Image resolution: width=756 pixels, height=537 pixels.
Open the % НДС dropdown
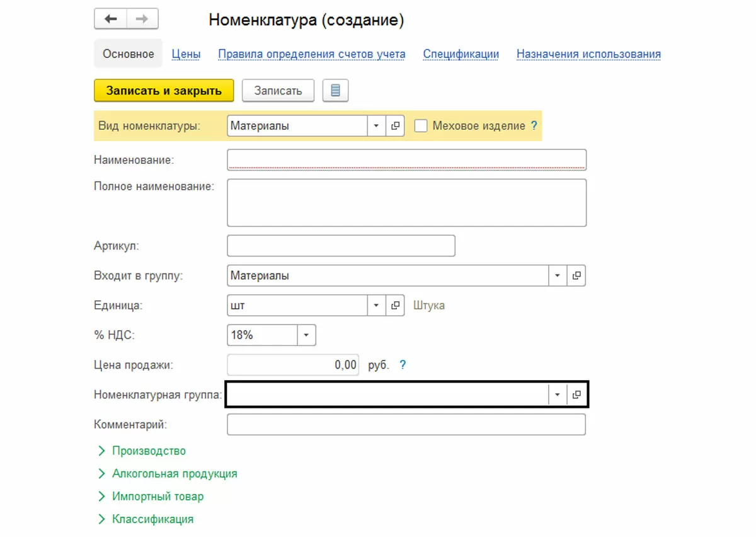[x=306, y=335]
